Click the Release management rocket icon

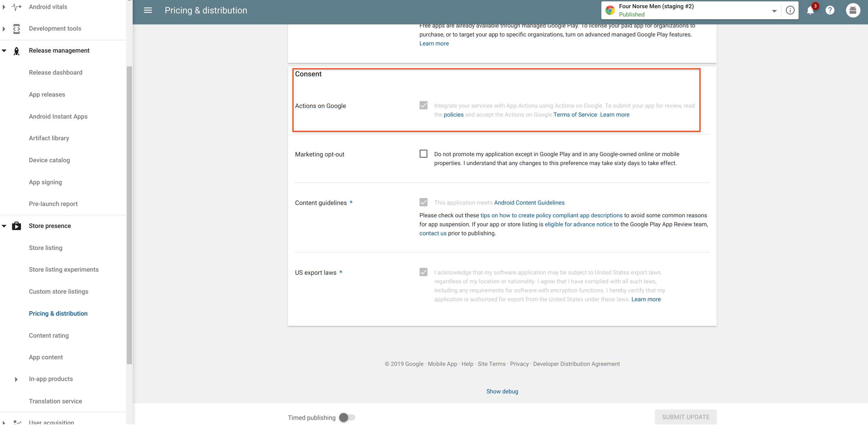16,51
